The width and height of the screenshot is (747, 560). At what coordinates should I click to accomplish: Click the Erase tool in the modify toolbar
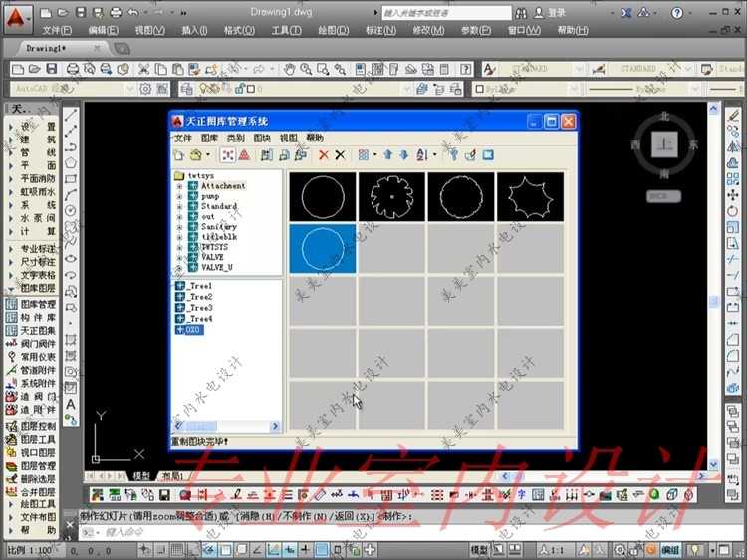coord(733,115)
